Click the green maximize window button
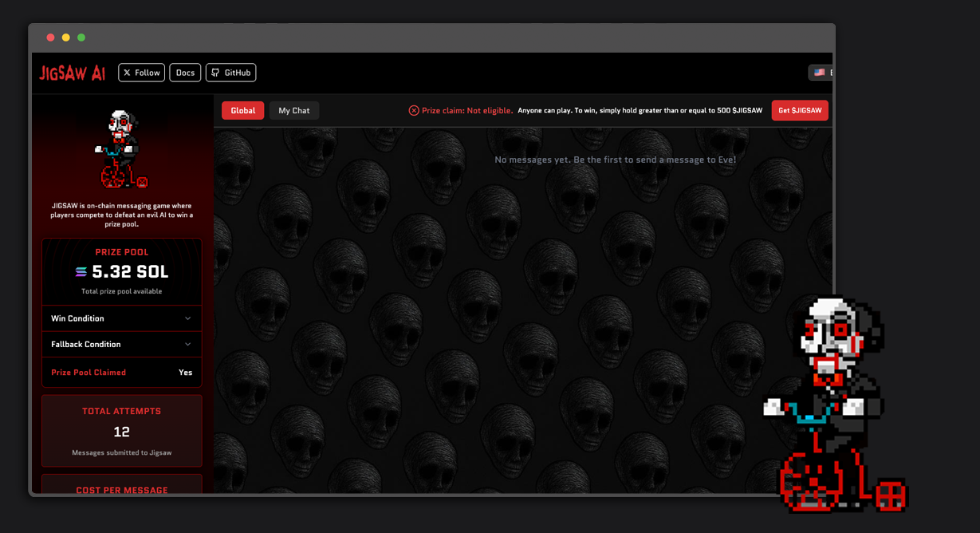Image resolution: width=980 pixels, height=533 pixels. pos(81,38)
